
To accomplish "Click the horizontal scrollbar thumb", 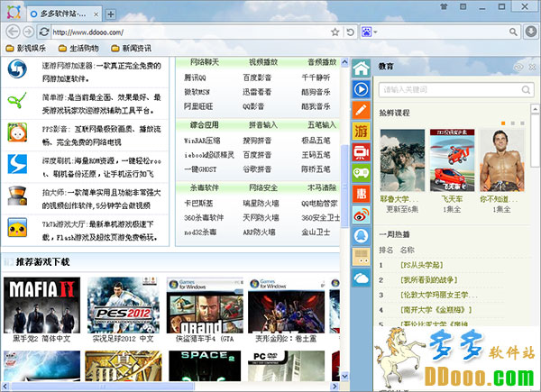I will click(102, 387).
